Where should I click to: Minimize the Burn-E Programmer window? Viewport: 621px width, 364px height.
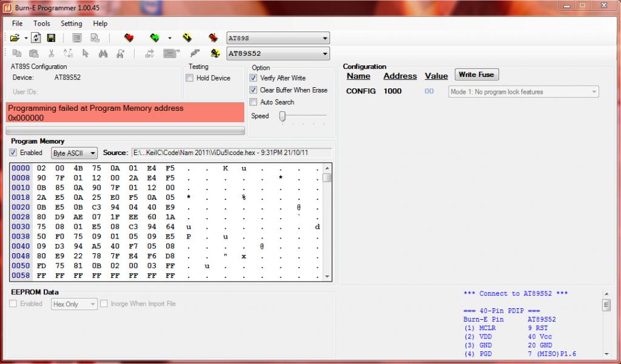tap(567, 5)
